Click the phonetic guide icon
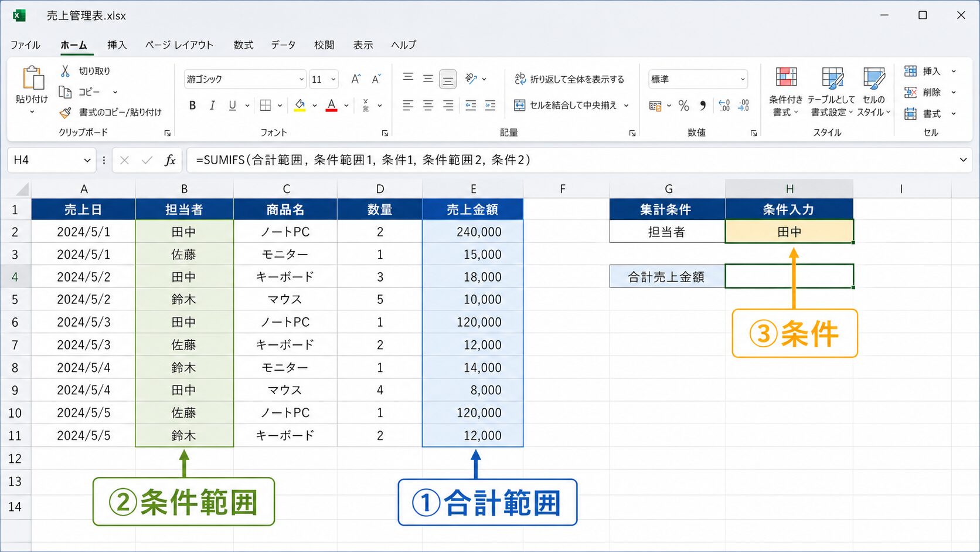The width and height of the screenshot is (980, 552). coord(366,106)
